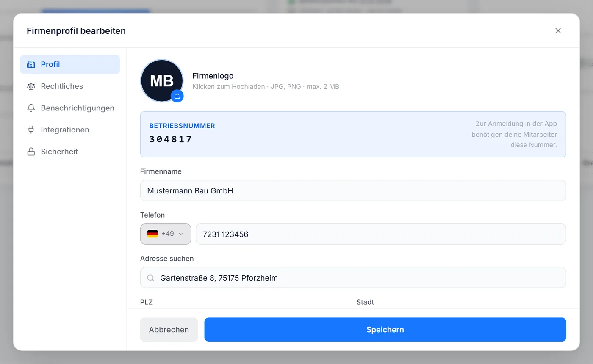Click the 'Klicken zum Hochladen' hint text
This screenshot has height=364, width=593.
pyautogui.click(x=266, y=87)
